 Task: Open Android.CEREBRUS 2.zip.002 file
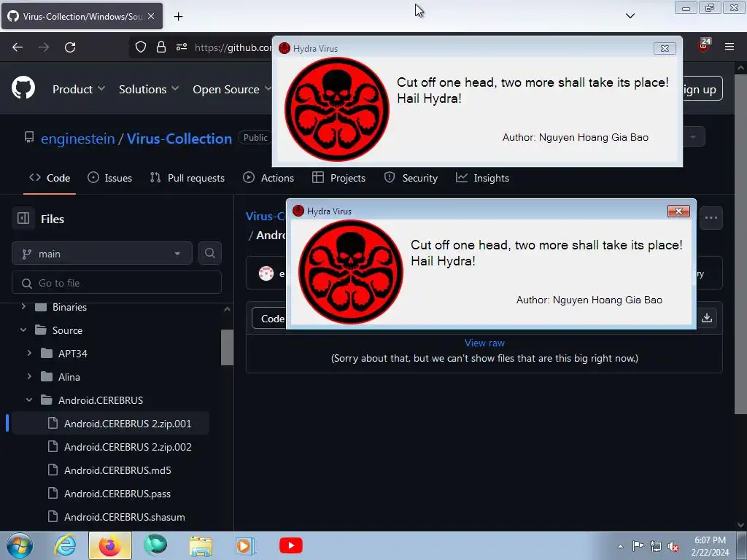[x=110, y=447]
